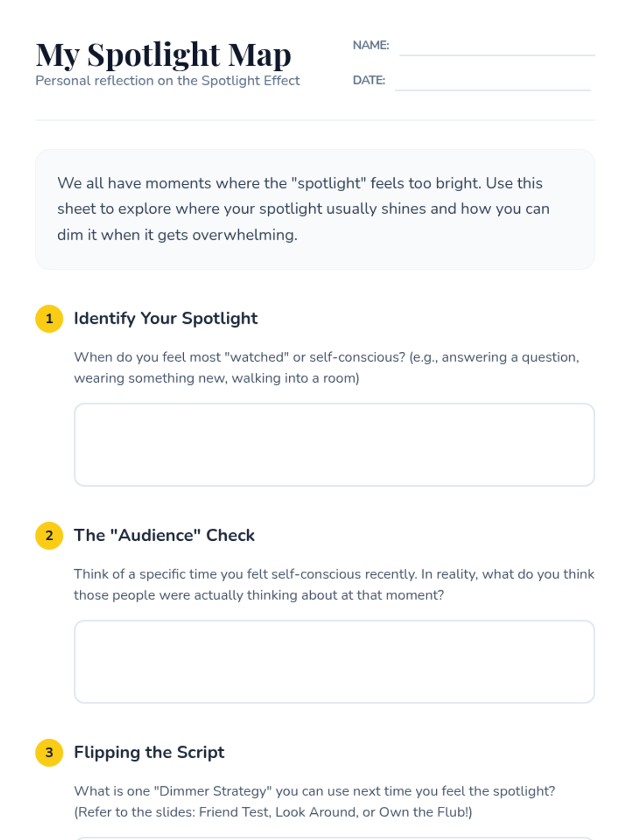
Task: Click the prompt asking when you feel most watched
Action: coord(326,367)
